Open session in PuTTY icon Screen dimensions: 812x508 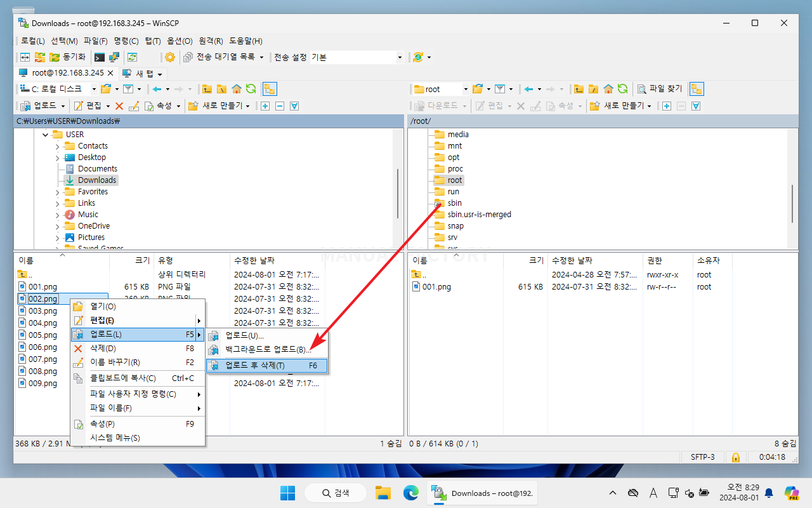114,57
